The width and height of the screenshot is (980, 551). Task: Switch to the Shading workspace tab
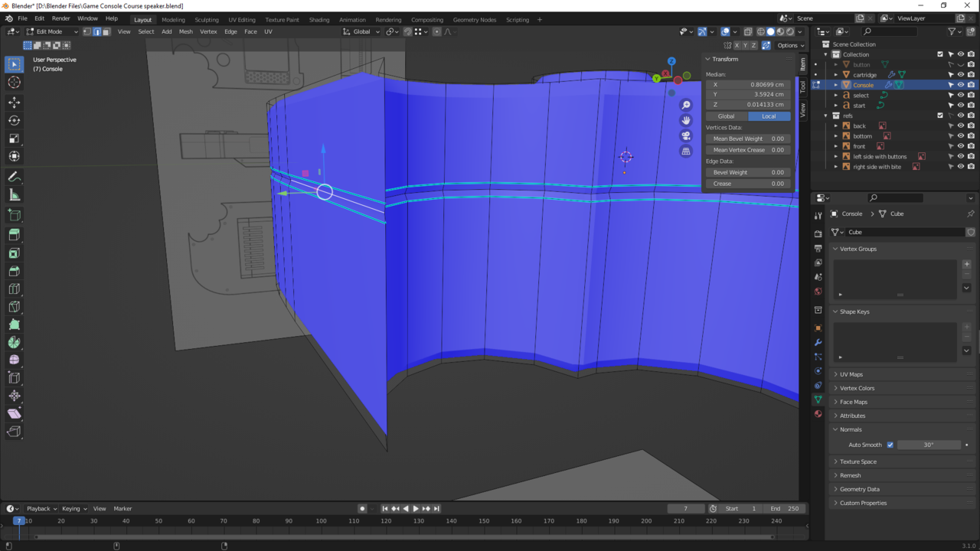[319, 19]
